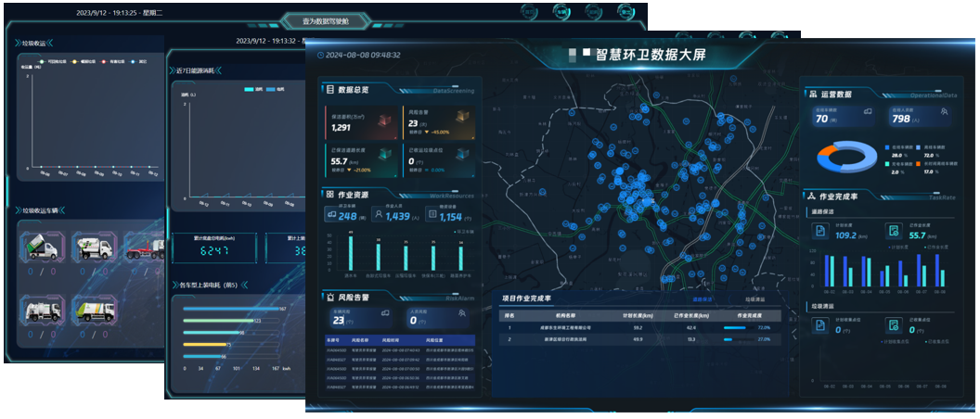Click the 风险告警 alarm panel icon

coord(329,297)
